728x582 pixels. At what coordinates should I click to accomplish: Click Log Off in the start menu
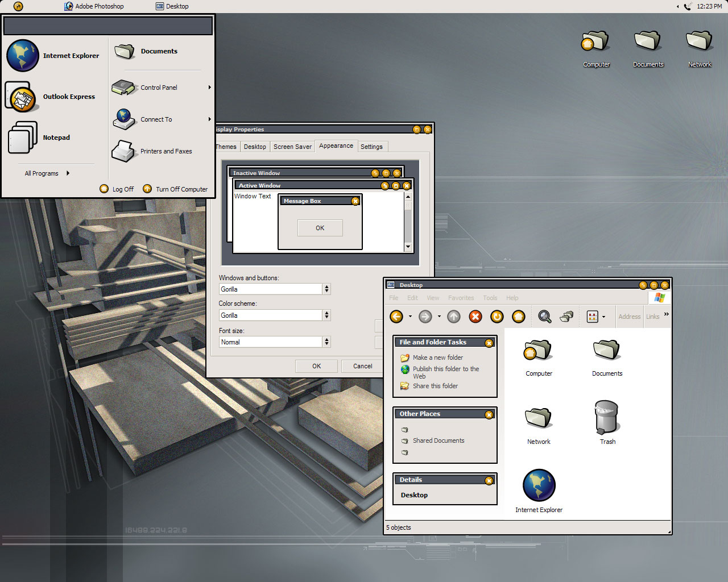(x=117, y=189)
